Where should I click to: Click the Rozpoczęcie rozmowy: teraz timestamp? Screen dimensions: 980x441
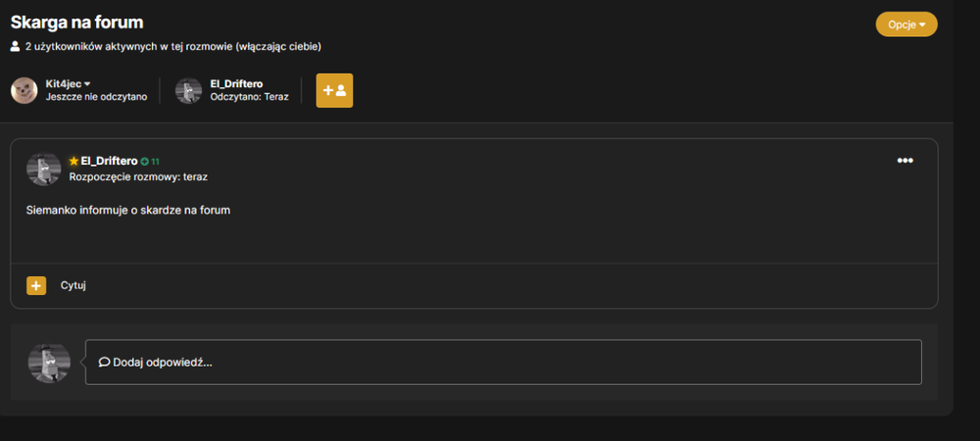(138, 176)
